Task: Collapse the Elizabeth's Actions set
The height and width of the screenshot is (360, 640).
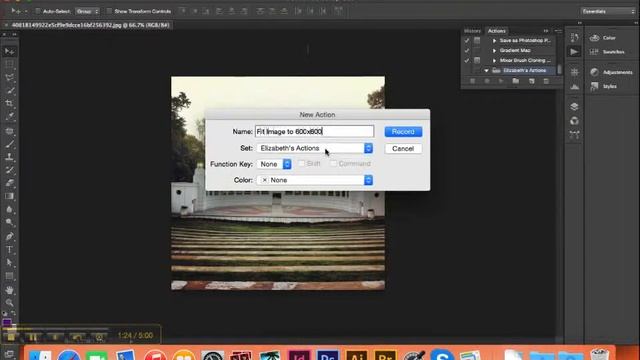Action: pyautogui.click(x=486, y=71)
